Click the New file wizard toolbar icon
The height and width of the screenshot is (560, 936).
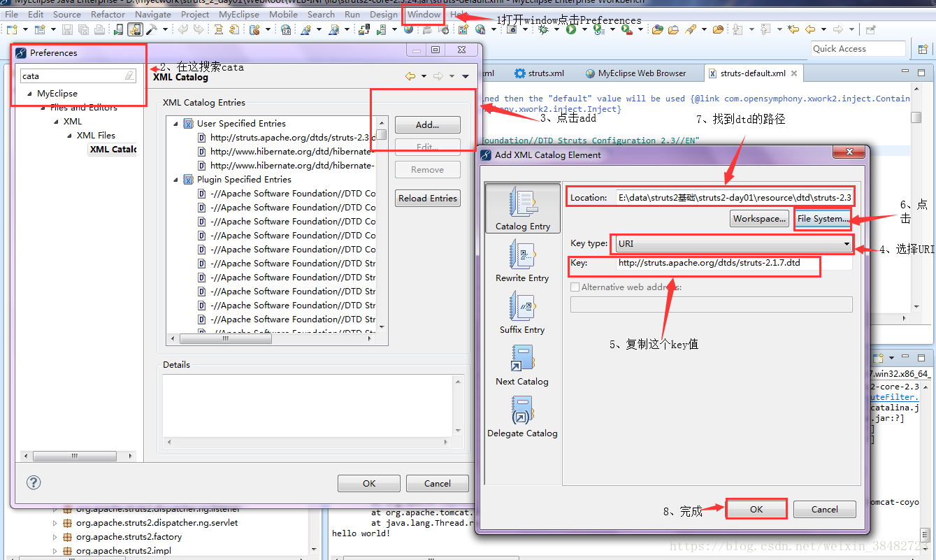[12, 29]
